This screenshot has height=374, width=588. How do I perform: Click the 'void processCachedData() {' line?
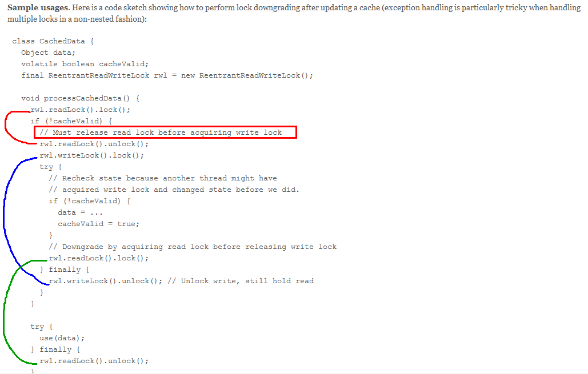pyautogui.click(x=80, y=98)
